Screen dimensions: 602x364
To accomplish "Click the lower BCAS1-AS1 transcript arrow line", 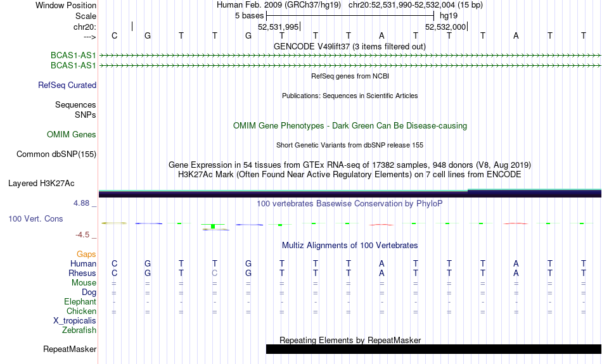I will [350, 66].
